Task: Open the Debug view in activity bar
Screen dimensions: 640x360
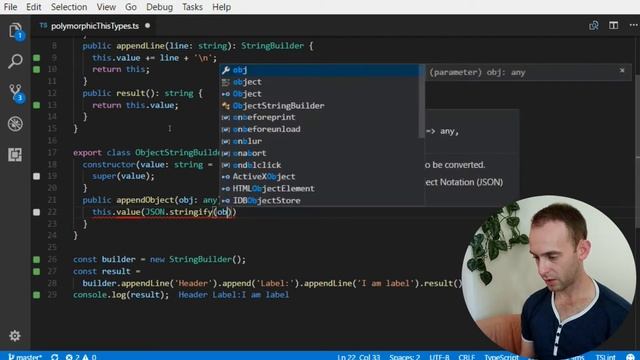Action: tap(15, 124)
